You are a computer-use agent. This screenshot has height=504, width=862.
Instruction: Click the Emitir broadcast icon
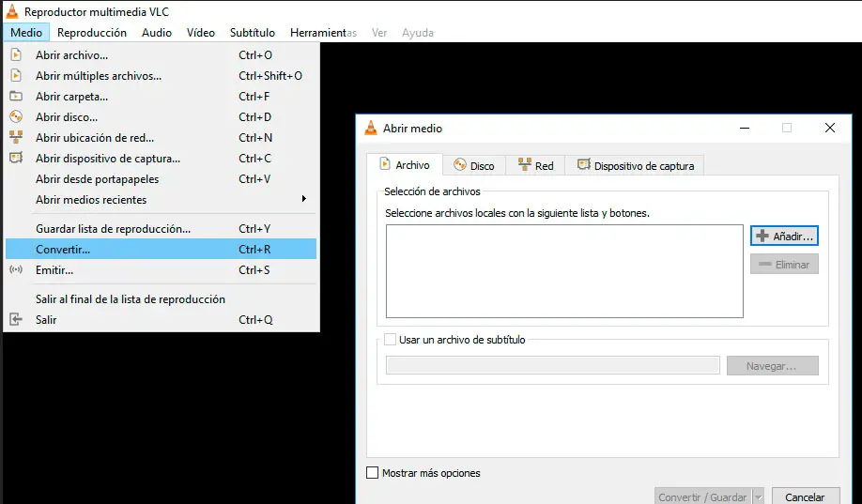pyautogui.click(x=16, y=270)
